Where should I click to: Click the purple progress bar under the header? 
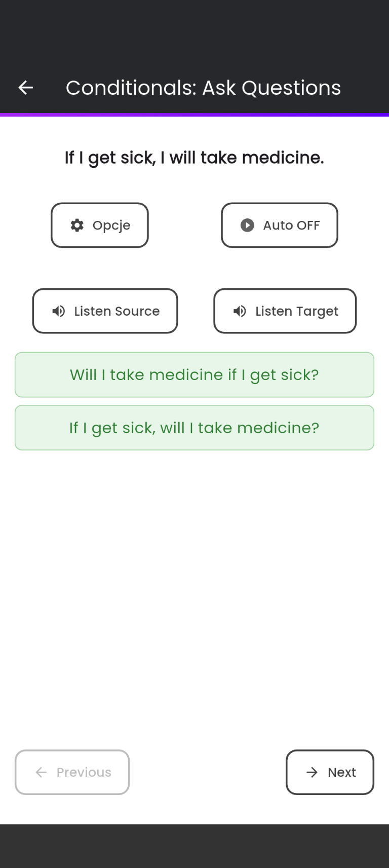click(194, 115)
